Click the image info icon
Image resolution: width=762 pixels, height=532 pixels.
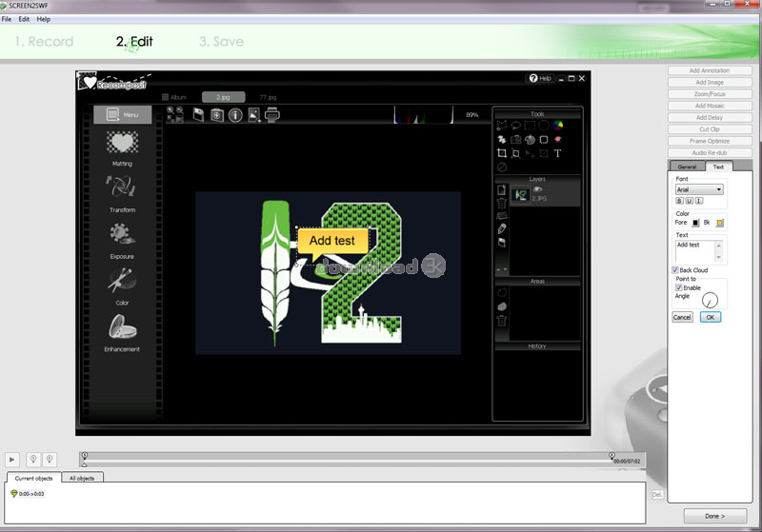235,115
